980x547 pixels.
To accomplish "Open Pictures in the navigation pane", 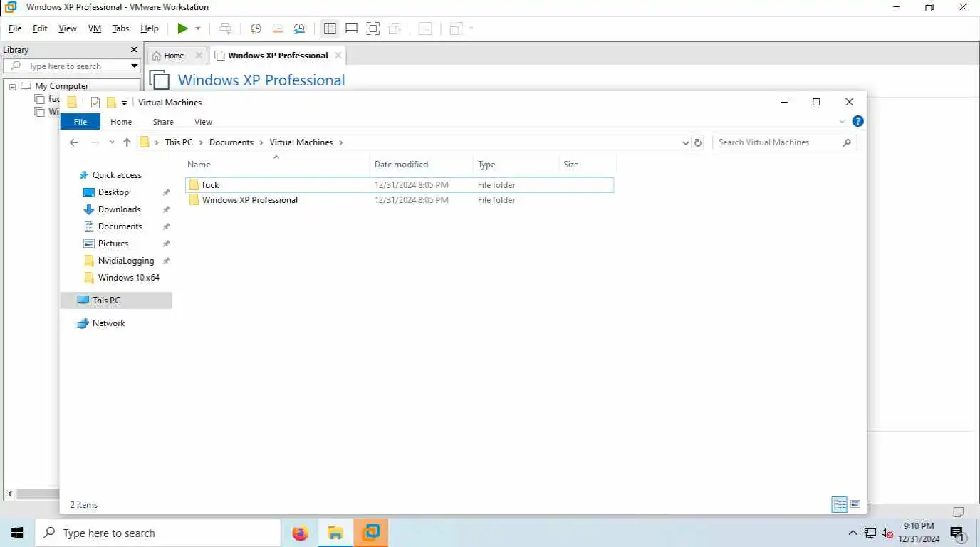I will (113, 244).
